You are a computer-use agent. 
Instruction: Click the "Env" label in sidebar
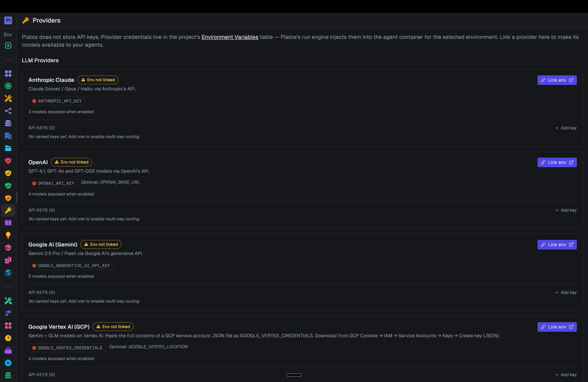(x=8, y=35)
